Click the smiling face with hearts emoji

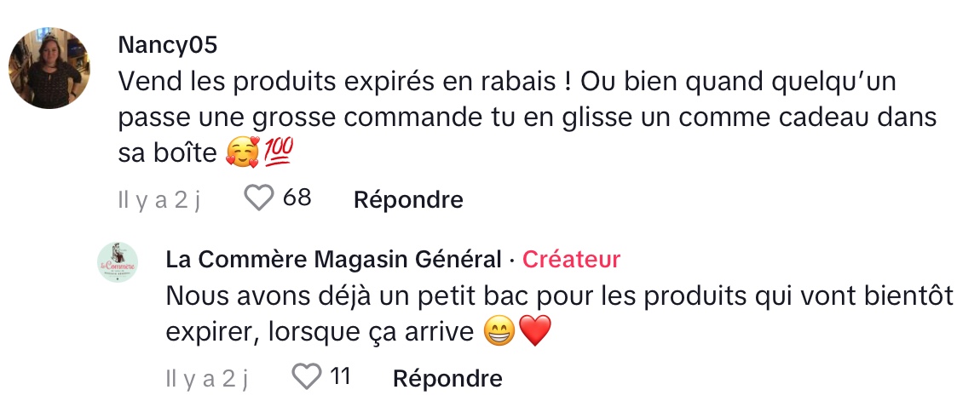pos(242,152)
